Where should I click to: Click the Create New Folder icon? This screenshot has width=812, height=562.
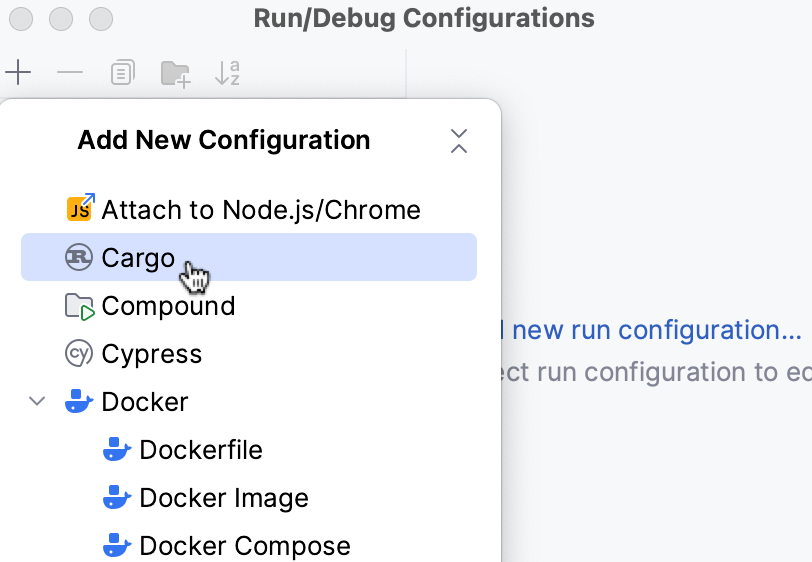click(x=175, y=73)
